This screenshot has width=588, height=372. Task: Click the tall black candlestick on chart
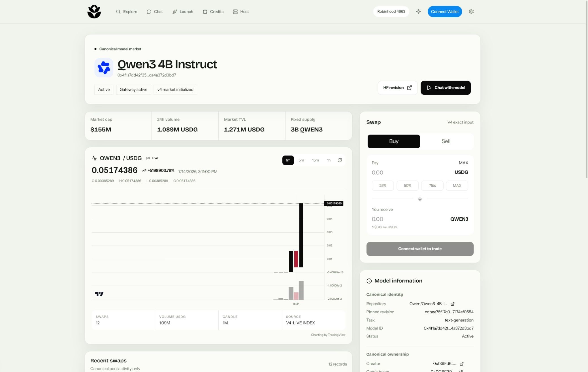[x=301, y=235]
